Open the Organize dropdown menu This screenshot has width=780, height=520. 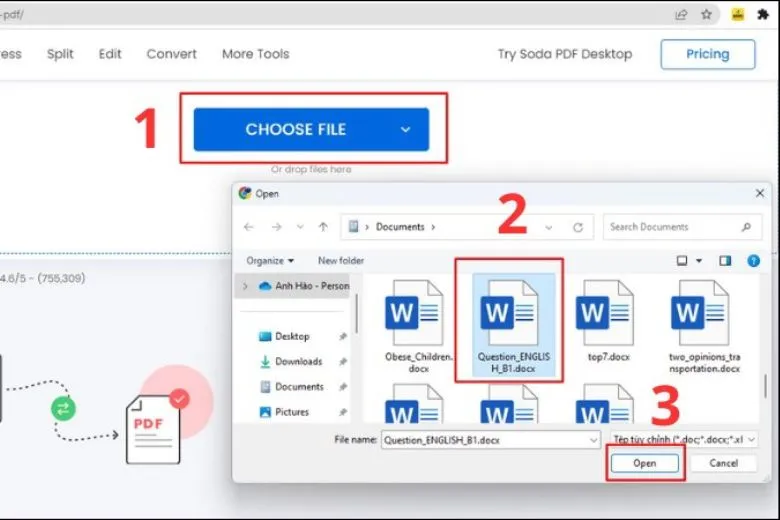click(x=270, y=261)
